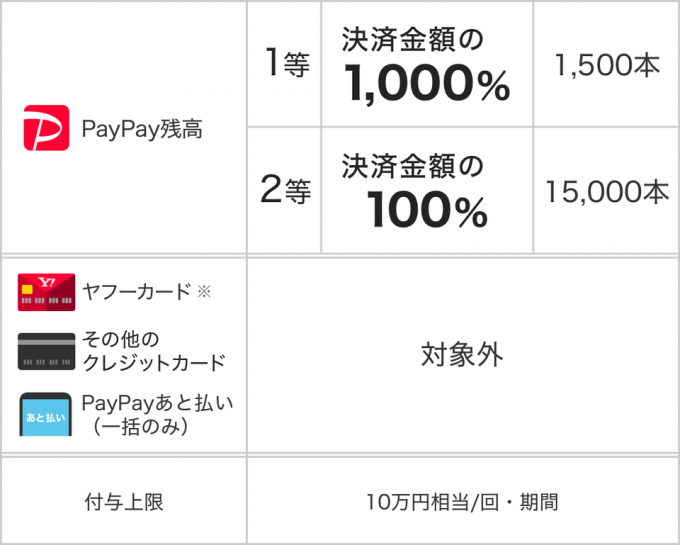Screen dimensions: 680x545
Task: Click その他のクレジットカード label
Action: 154,351
